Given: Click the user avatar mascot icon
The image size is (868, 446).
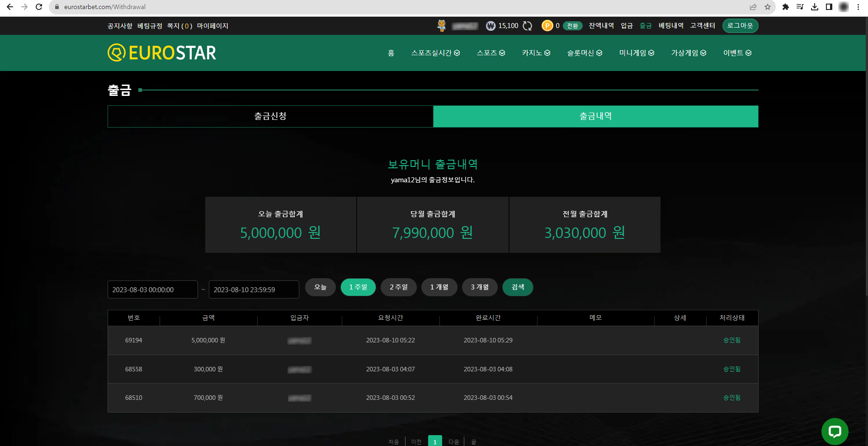Looking at the screenshot, I should [x=442, y=26].
